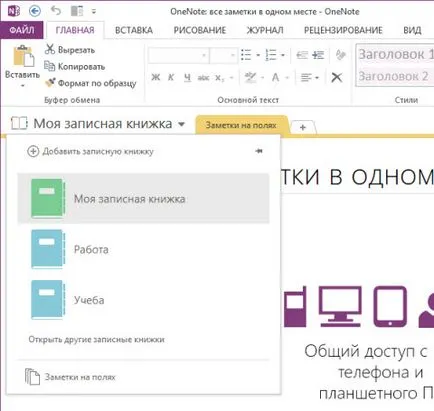Click notebook icon beside Моя записная книжка header
The height and width of the screenshot is (411, 434).
click(x=19, y=123)
